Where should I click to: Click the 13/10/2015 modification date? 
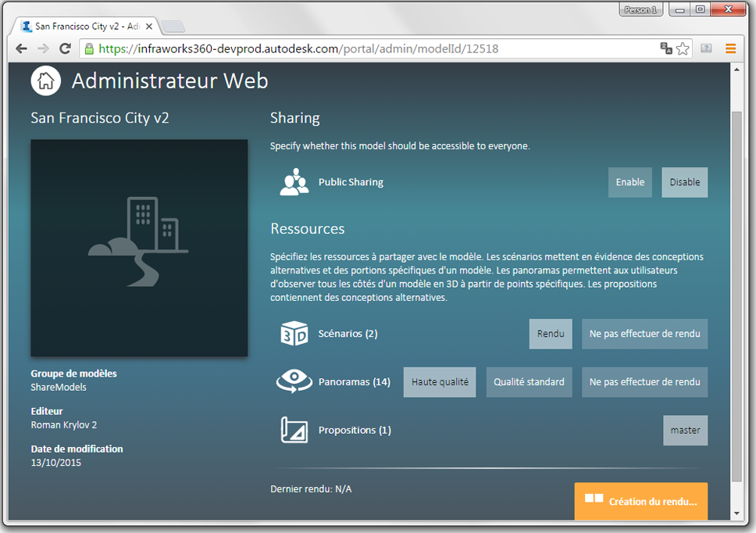(x=56, y=463)
